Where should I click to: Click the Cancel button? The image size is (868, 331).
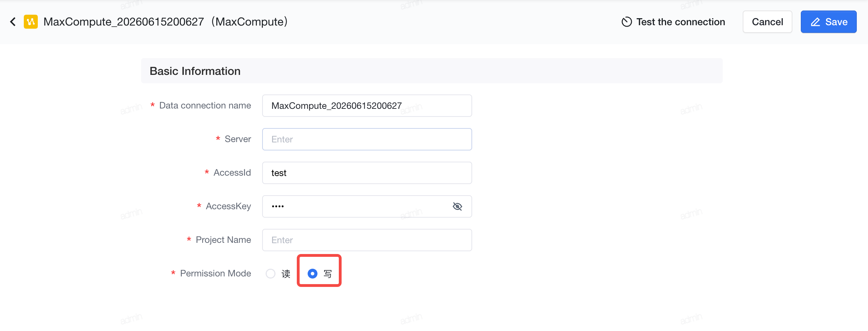click(x=768, y=22)
